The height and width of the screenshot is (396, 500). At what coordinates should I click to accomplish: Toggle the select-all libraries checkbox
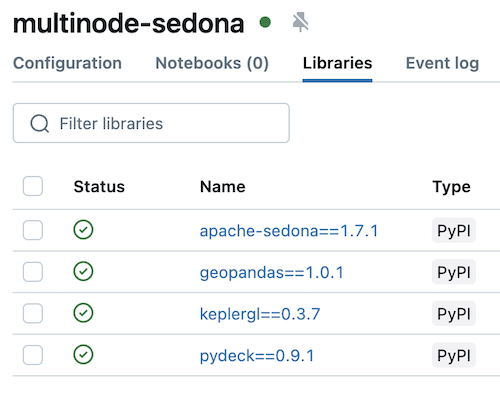(x=33, y=186)
